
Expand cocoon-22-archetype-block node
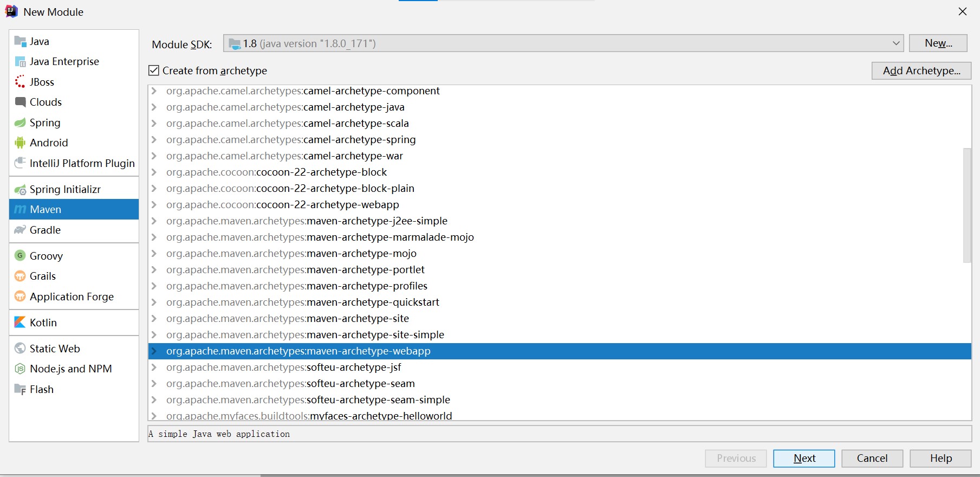154,172
